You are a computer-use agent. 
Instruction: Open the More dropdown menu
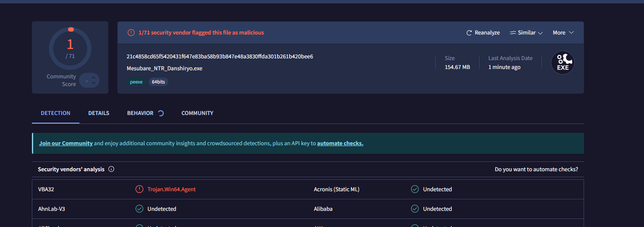pyautogui.click(x=563, y=33)
